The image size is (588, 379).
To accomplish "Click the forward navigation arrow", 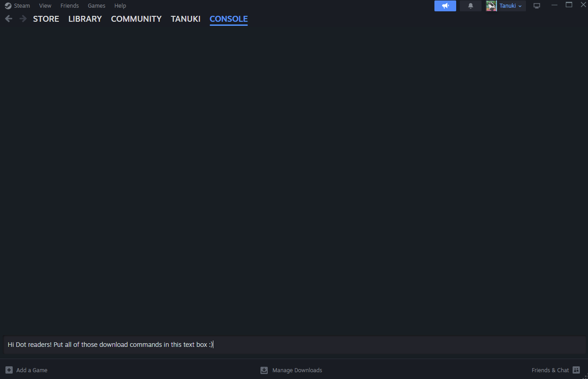I will (22, 19).
